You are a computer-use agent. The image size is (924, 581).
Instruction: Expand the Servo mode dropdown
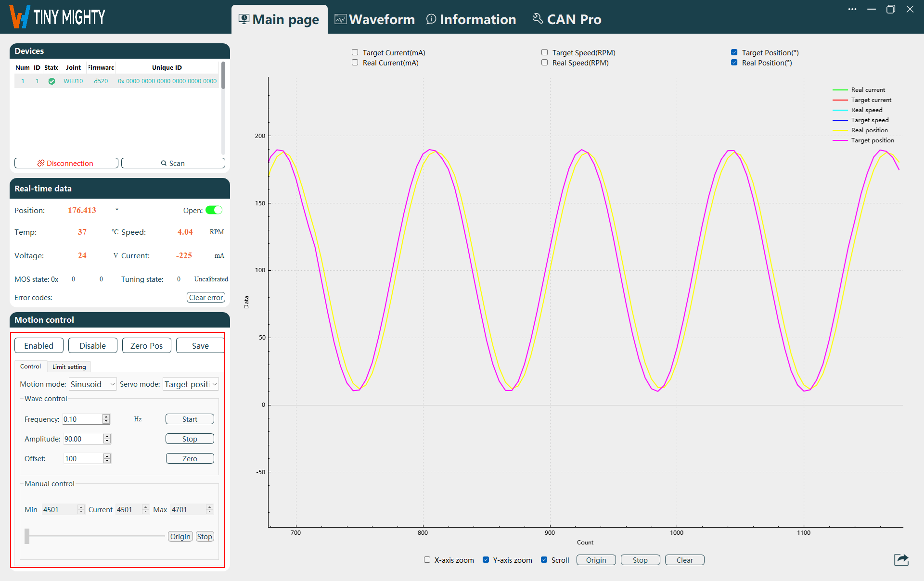click(191, 384)
